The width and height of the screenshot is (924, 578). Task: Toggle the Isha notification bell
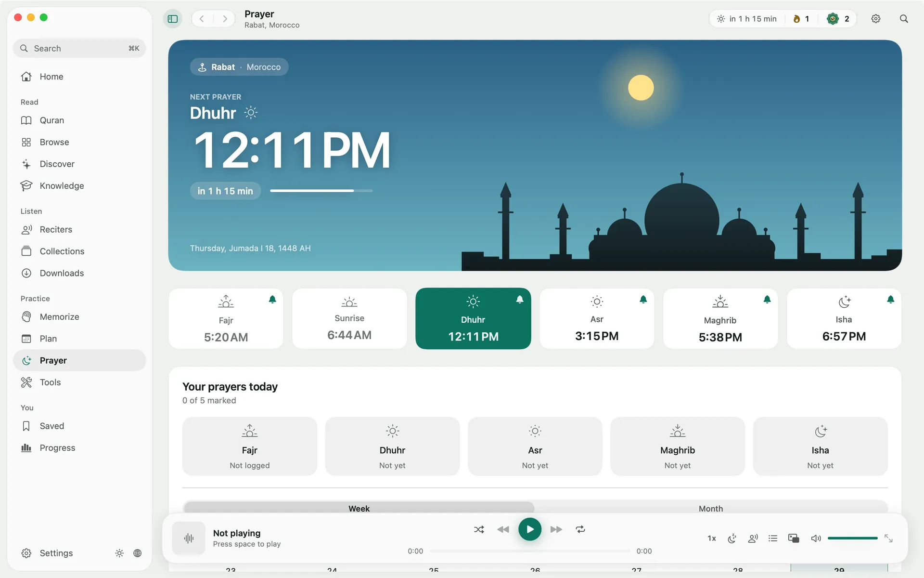(891, 300)
